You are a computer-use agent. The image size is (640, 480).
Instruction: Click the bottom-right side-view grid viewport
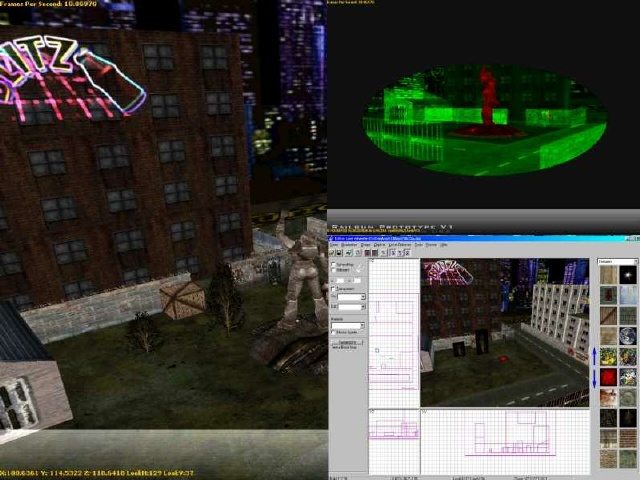505,442
